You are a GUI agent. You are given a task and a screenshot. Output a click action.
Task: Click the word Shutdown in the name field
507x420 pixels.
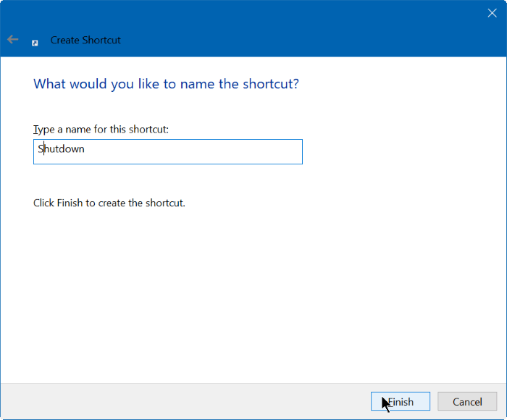(x=62, y=149)
